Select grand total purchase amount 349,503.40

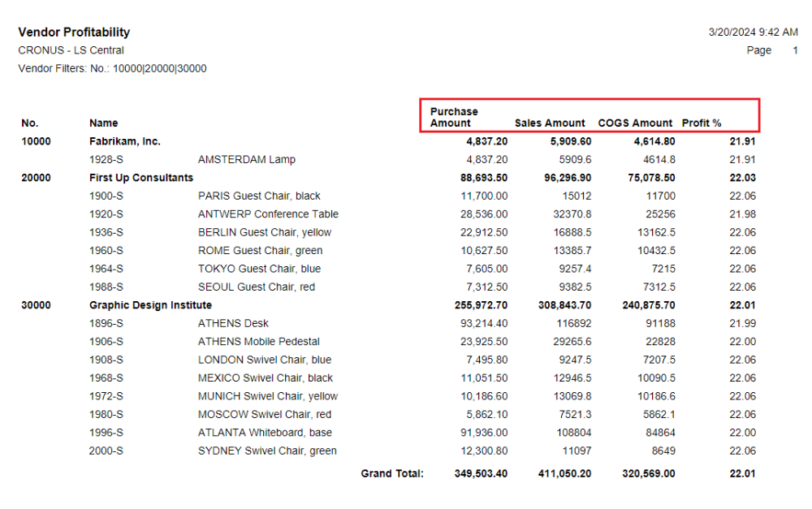(x=481, y=474)
